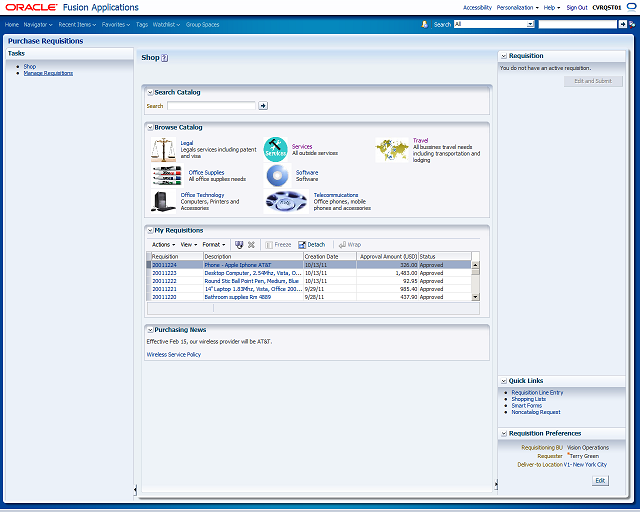The height and width of the screenshot is (512, 640).
Task: Open Smart Forms quick link
Action: click(x=527, y=405)
